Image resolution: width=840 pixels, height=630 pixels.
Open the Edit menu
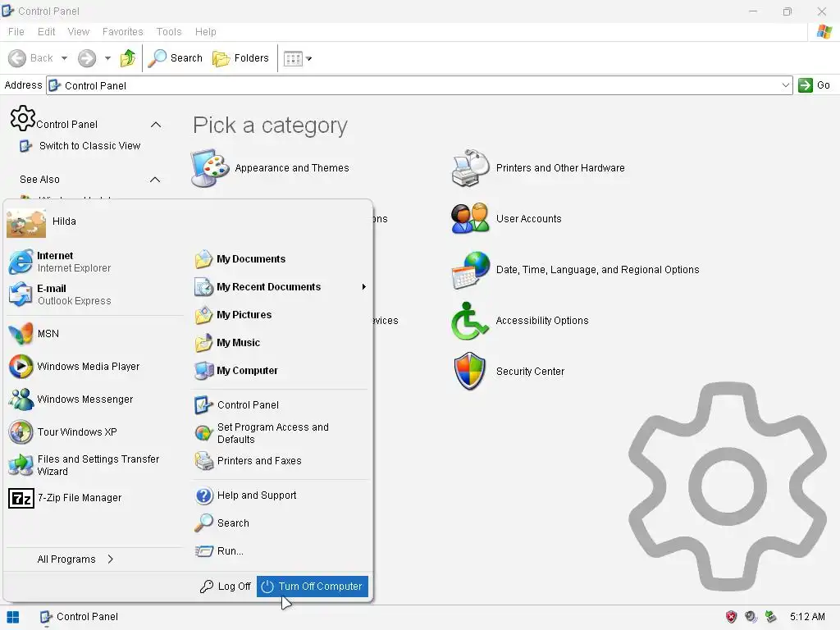pyautogui.click(x=46, y=32)
